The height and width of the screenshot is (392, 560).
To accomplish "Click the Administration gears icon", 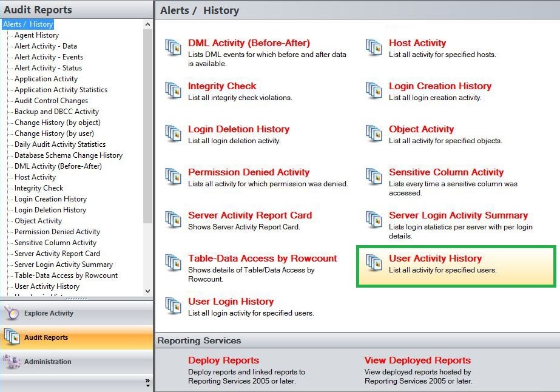I will pyautogui.click(x=12, y=361).
